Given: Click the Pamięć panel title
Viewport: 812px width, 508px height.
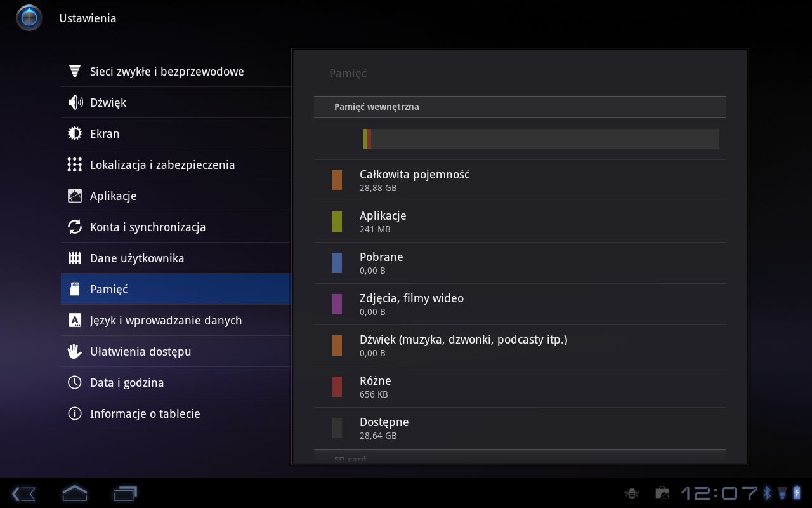Looking at the screenshot, I should coord(348,74).
